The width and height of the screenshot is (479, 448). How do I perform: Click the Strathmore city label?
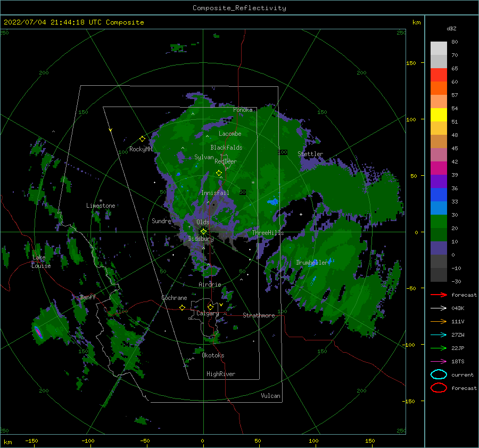point(259,315)
